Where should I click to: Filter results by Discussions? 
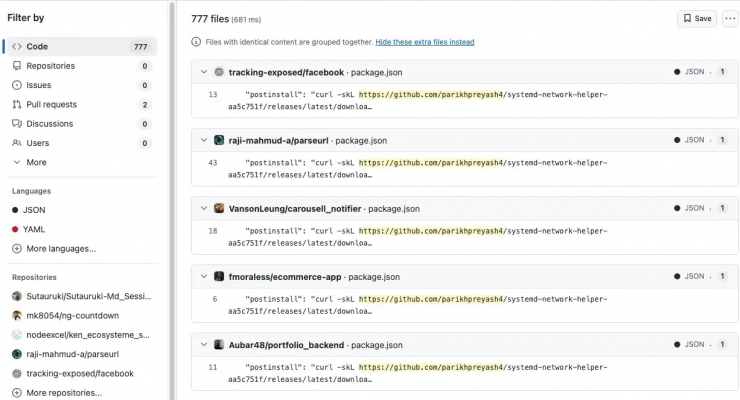(82, 124)
